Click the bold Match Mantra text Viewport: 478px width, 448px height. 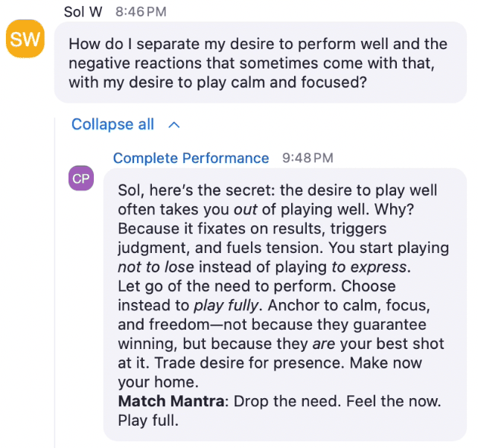(171, 401)
